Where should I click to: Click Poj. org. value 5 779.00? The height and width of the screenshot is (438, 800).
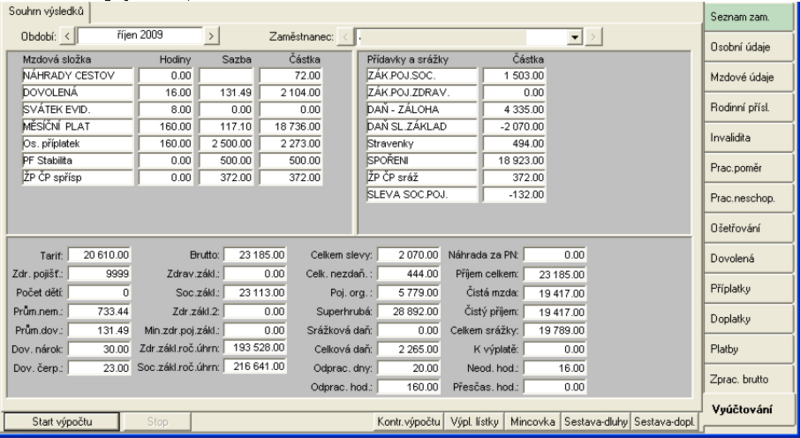[409, 293]
